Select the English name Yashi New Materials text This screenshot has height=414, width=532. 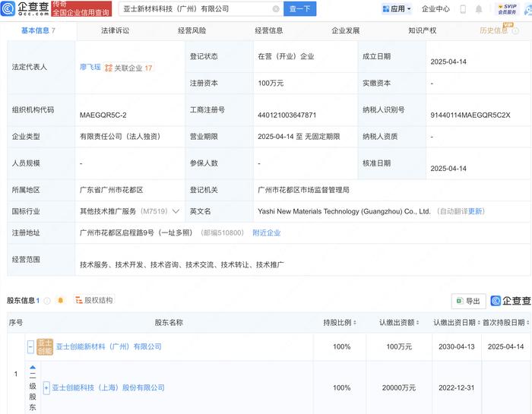tap(344, 212)
